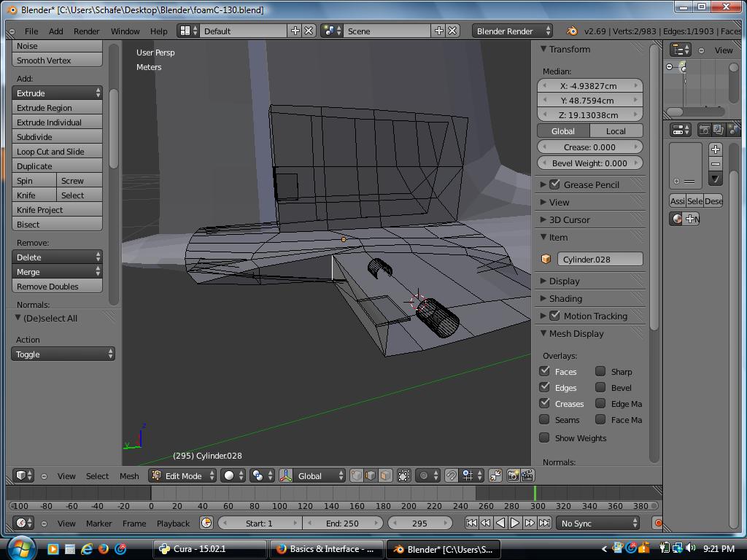Open the outliner editor type selector
The image size is (747, 560).
pyautogui.click(x=681, y=50)
